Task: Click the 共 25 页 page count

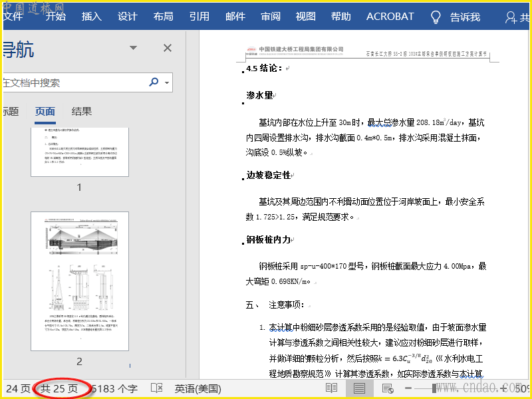Action: pos(59,388)
